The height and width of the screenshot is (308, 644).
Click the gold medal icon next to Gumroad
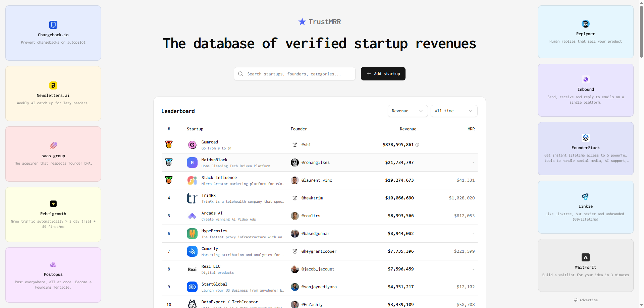coord(169,144)
